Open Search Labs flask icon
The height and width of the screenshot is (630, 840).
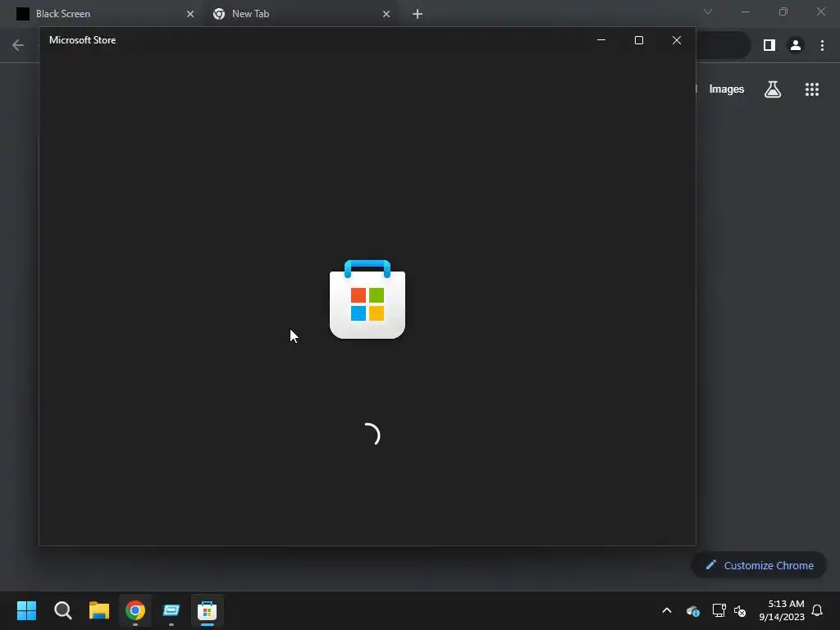click(773, 89)
